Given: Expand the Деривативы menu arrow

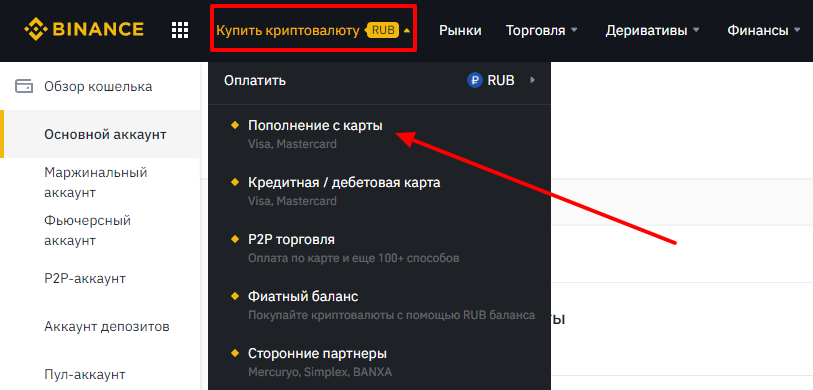Looking at the screenshot, I should 696,30.
